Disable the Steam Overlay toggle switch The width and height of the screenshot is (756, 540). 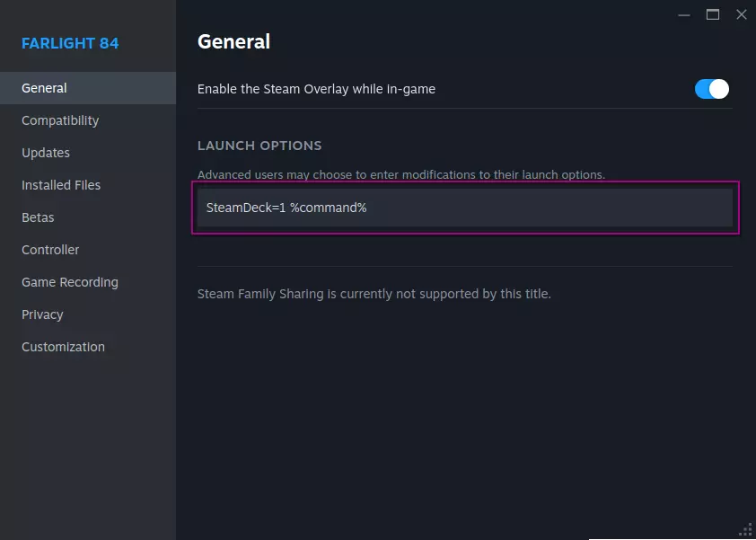[711, 89]
